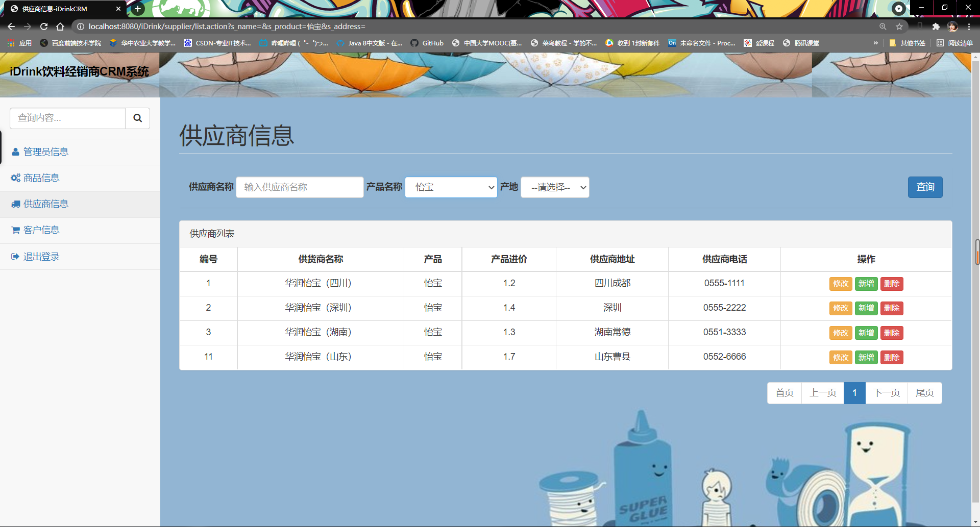The height and width of the screenshot is (527, 980).
Task: Click the browser profile avatar icon
Action: click(x=952, y=27)
